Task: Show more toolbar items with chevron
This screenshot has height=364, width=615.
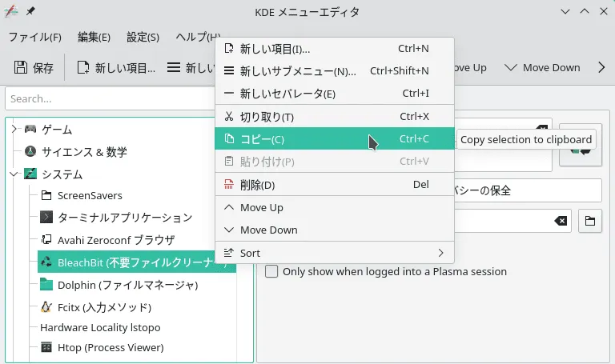Action: click(x=601, y=68)
